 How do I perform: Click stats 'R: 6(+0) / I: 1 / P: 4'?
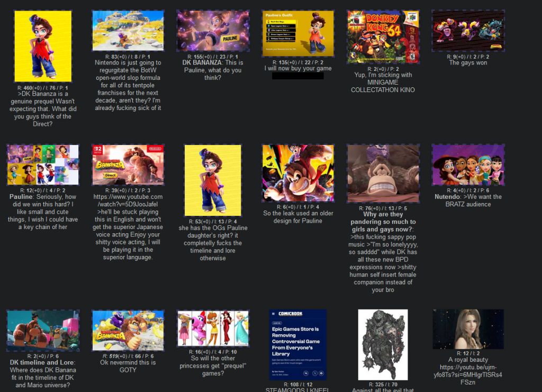tap(298, 207)
